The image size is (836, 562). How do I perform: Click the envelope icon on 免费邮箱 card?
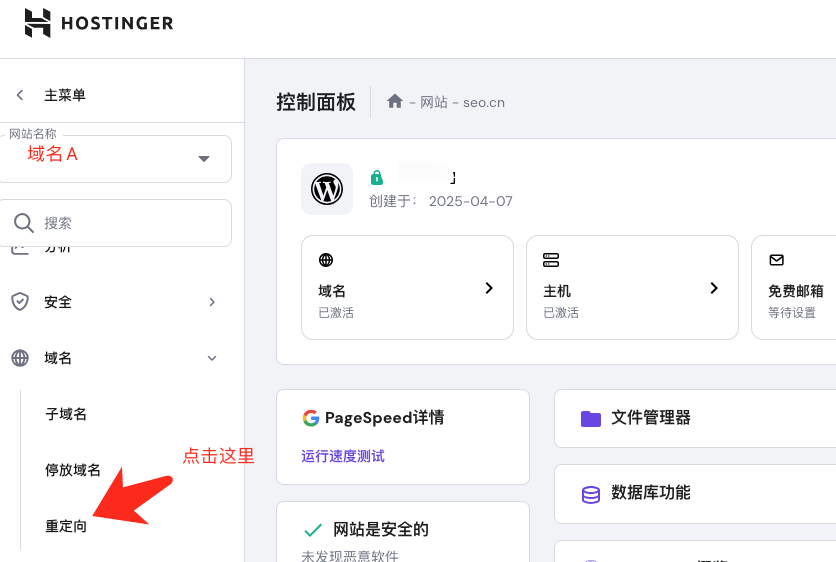777,260
